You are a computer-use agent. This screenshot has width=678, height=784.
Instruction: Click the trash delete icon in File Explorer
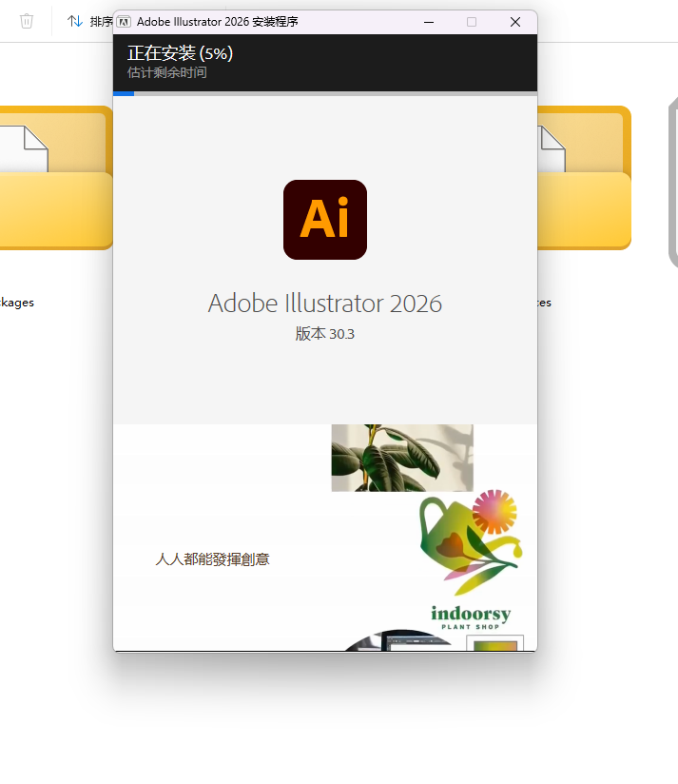pos(27,21)
